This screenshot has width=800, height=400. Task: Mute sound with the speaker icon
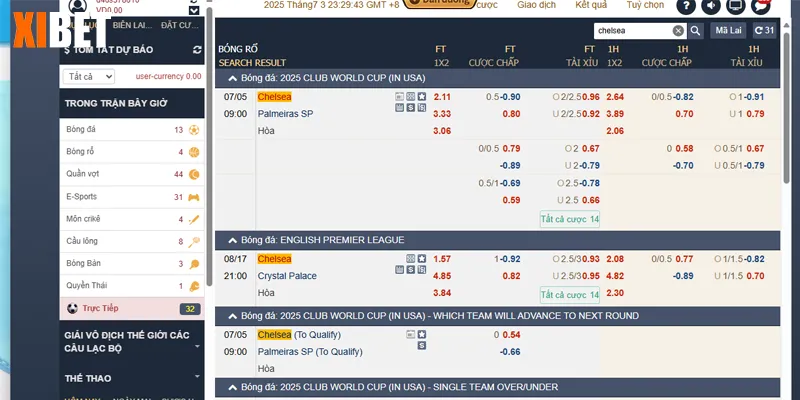click(711, 6)
